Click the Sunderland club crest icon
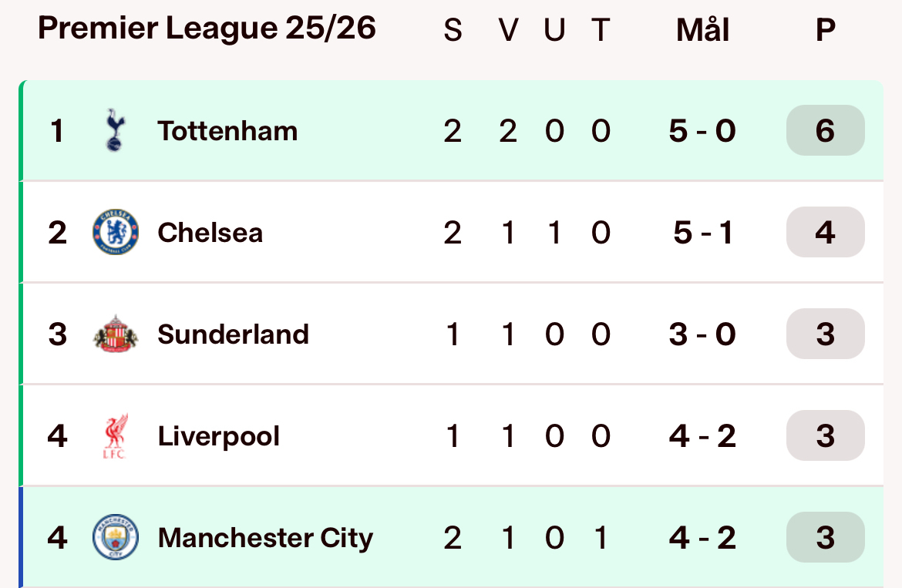The width and height of the screenshot is (902, 588). (x=116, y=334)
